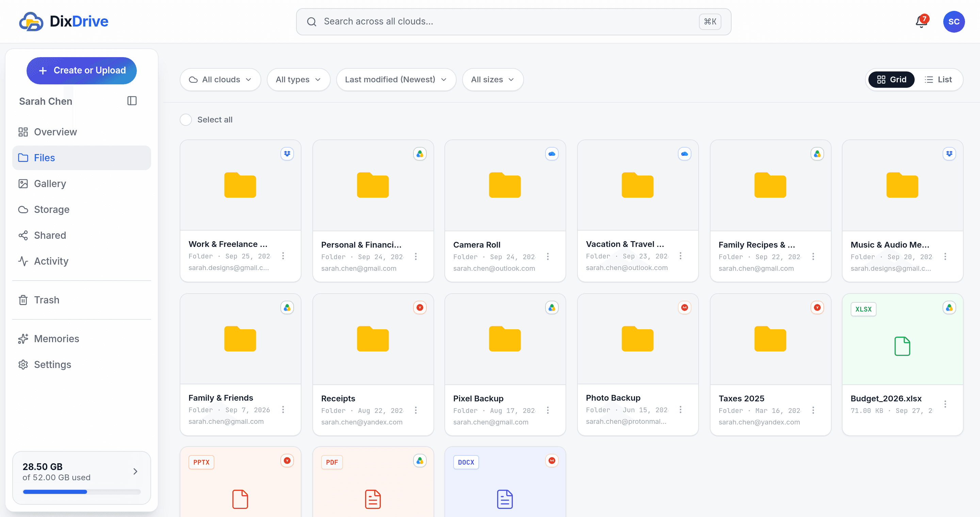
Task: Open the Budget_2026.xlsx file thumbnail
Action: (x=902, y=339)
